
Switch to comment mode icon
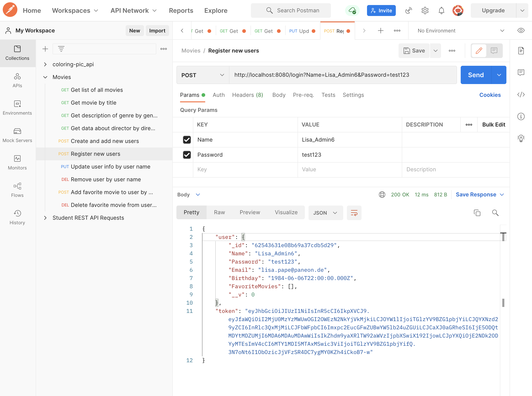click(x=494, y=50)
